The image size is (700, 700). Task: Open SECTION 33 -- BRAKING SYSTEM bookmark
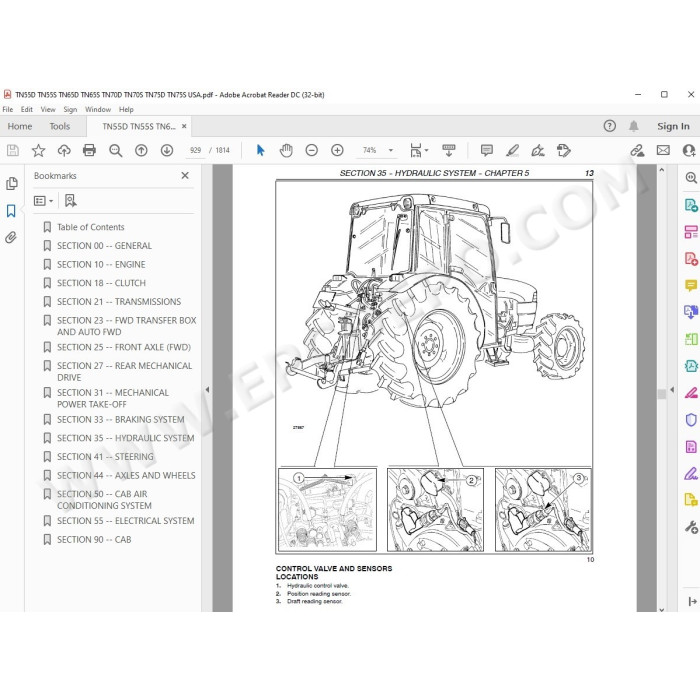[121, 420]
